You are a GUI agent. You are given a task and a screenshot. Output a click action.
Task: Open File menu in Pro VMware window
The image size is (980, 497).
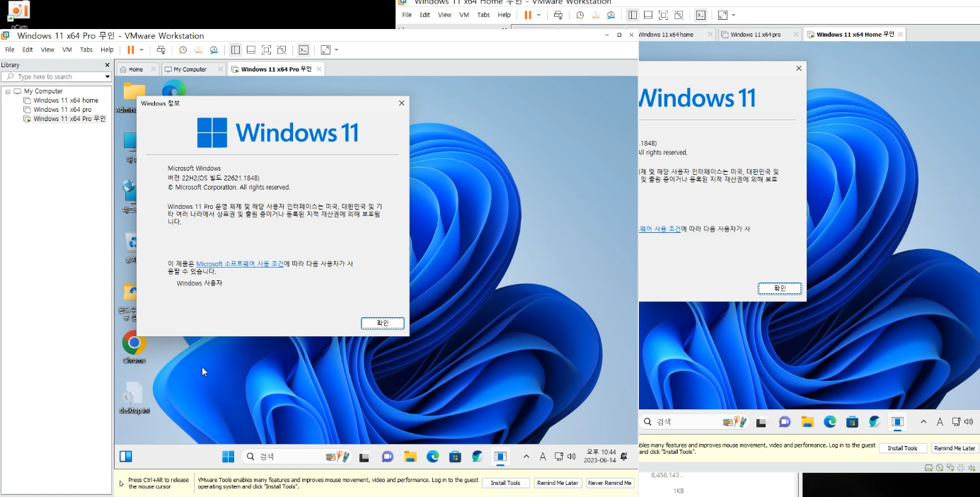tap(10, 50)
